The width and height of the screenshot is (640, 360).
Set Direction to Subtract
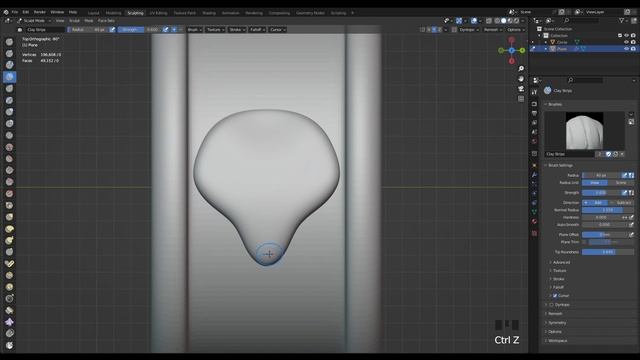(x=621, y=202)
